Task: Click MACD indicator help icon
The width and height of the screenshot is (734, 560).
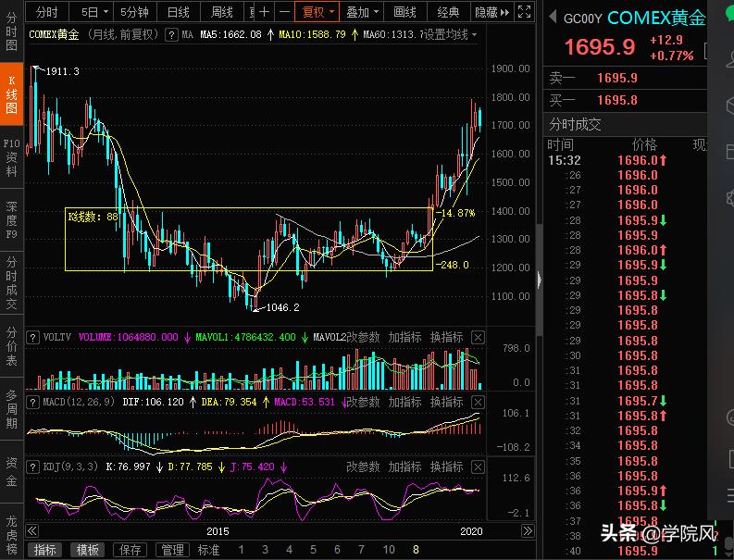Action: (32, 403)
